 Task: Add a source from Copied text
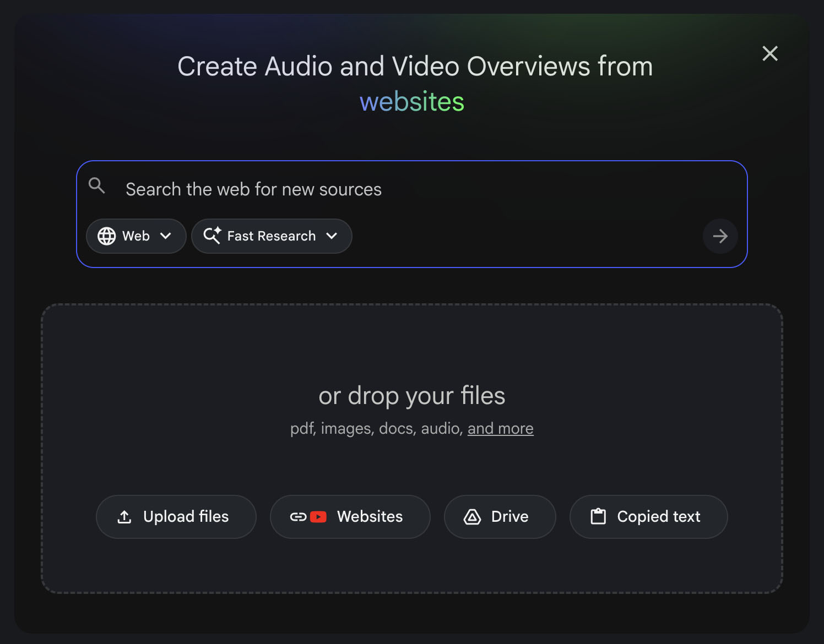658,517
